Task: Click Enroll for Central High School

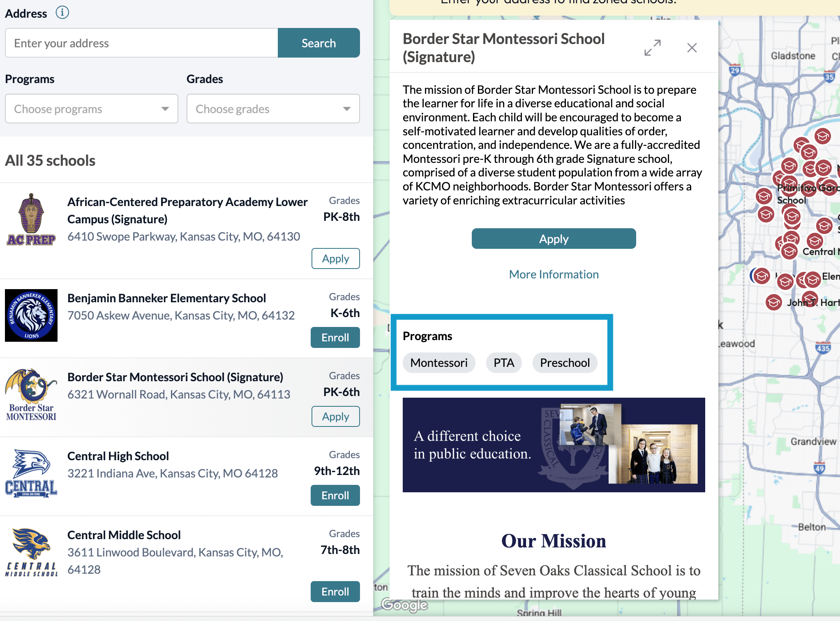Action: (x=335, y=495)
